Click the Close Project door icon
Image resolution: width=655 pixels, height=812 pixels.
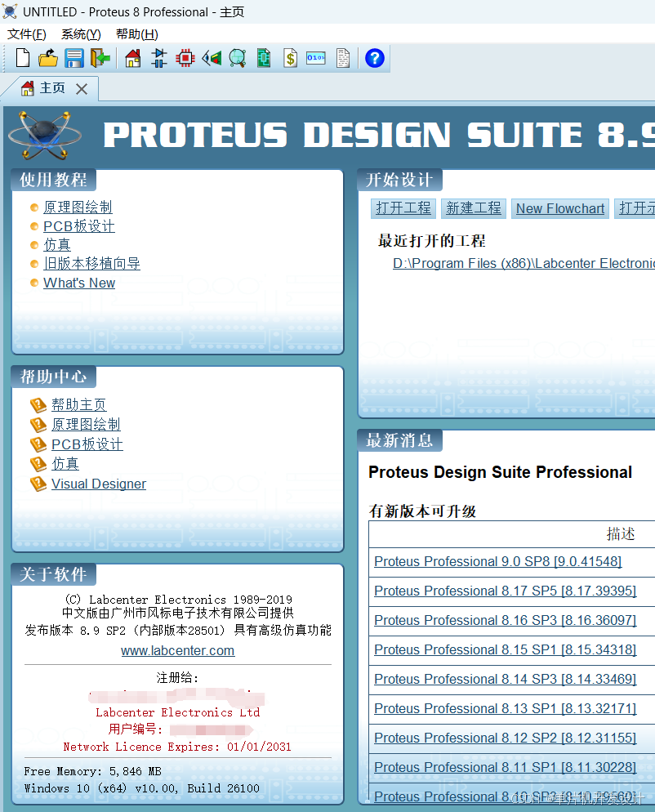(100, 58)
